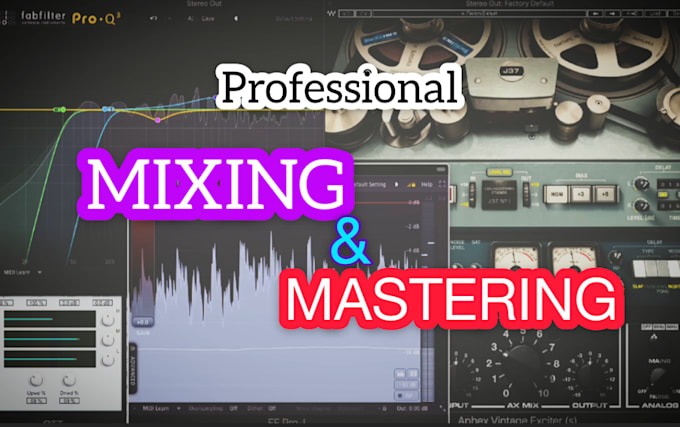This screenshot has height=427, width=680.
Task: Click the Waves W logo on J37 toolbar
Action: (331, 13)
